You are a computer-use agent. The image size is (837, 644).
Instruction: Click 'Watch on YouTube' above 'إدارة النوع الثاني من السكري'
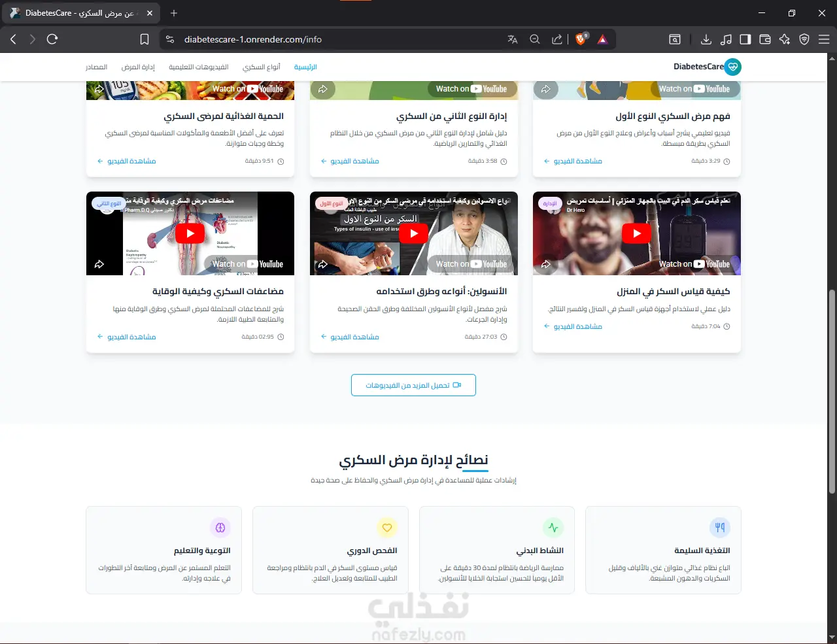click(x=471, y=89)
